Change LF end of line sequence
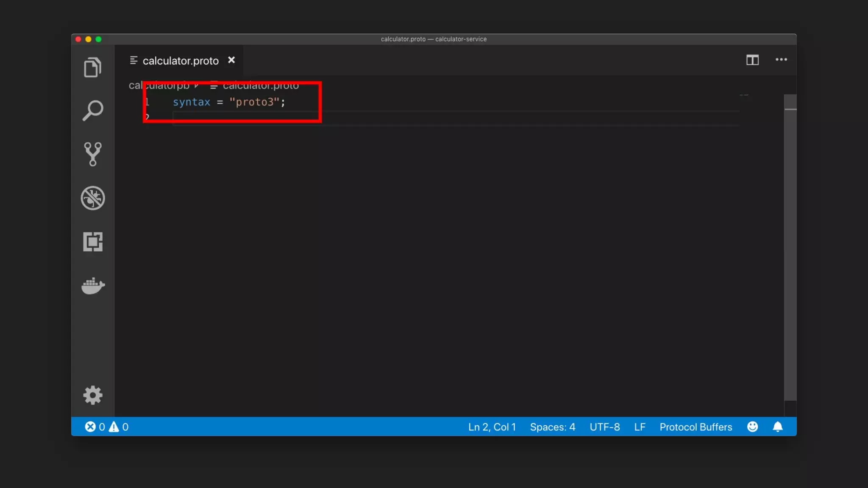 tap(640, 427)
